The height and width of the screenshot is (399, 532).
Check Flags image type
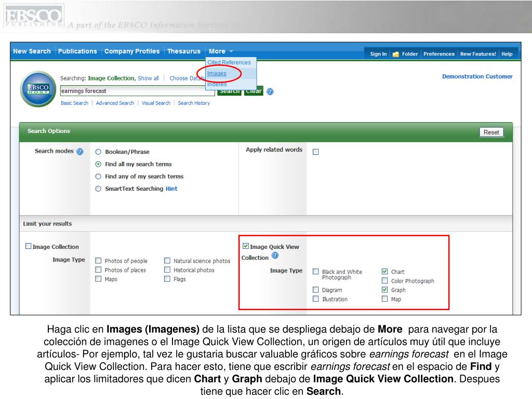coord(167,278)
